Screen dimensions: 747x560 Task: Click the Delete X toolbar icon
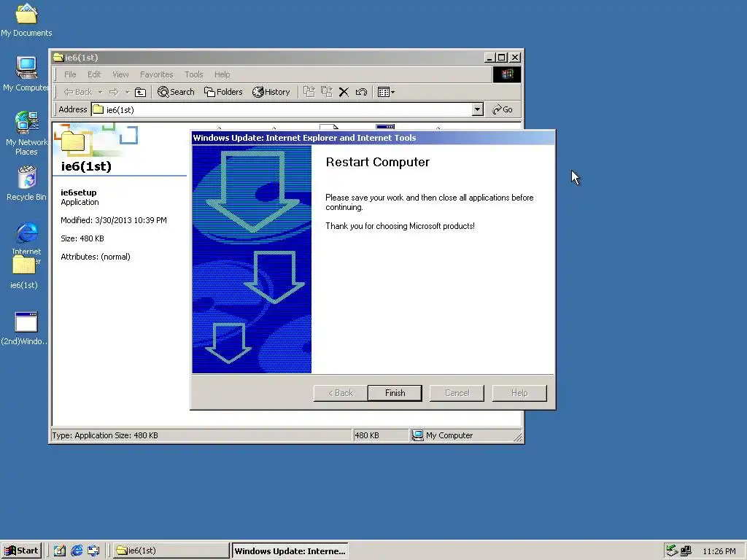[344, 92]
